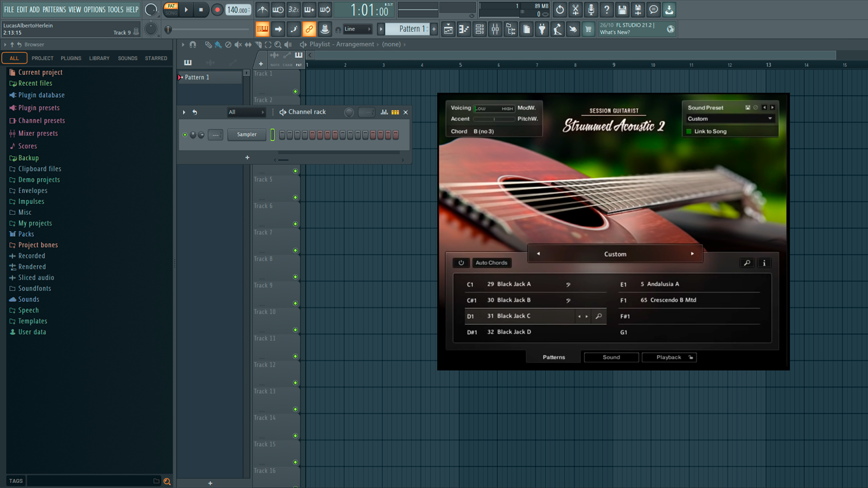
Task: Click the save icon in Sound Preset panel
Action: 748,108
